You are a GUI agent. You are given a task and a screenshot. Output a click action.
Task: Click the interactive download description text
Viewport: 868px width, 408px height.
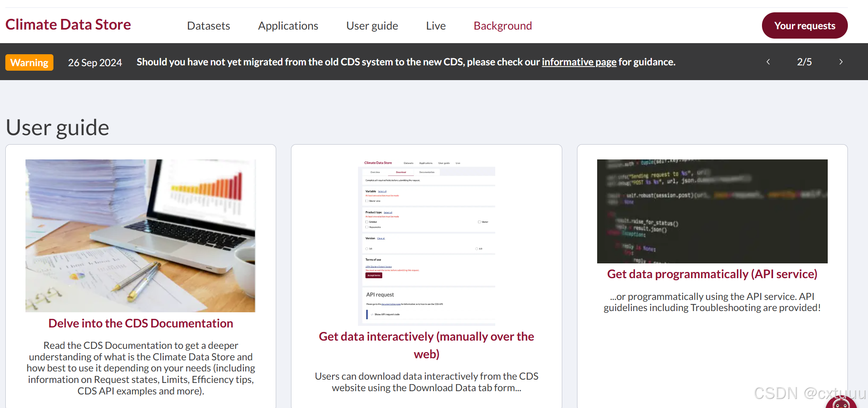[x=426, y=382]
